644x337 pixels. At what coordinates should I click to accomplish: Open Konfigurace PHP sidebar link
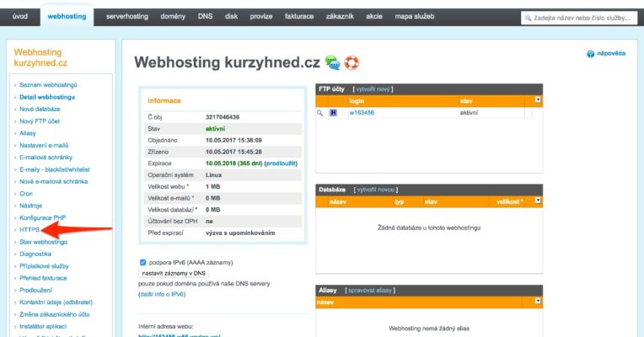(43, 217)
